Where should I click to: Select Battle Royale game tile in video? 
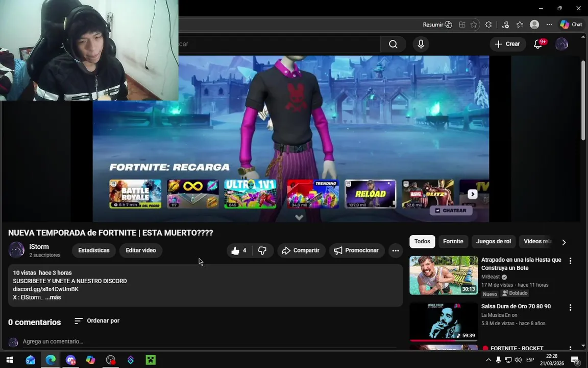click(135, 194)
